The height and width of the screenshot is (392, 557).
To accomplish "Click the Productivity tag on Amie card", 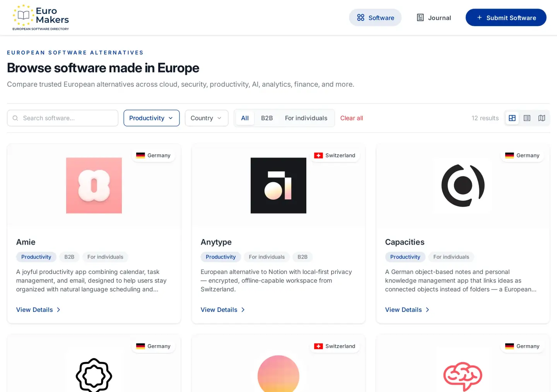I will click(36, 257).
